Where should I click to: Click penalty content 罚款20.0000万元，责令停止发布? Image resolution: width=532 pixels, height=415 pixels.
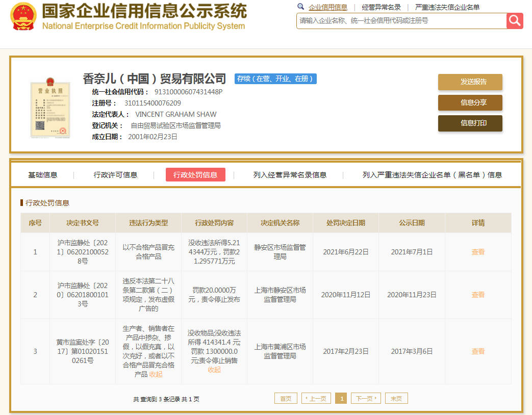tap(214, 295)
